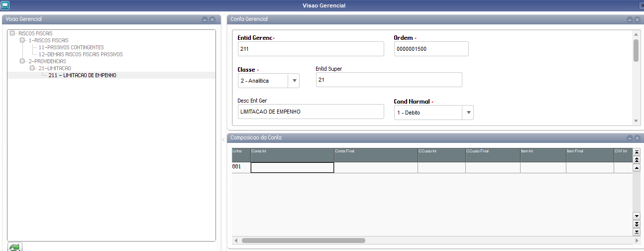This screenshot has width=644, height=251.
Task: Close the Composicao da Conta panel
Action: (637, 138)
